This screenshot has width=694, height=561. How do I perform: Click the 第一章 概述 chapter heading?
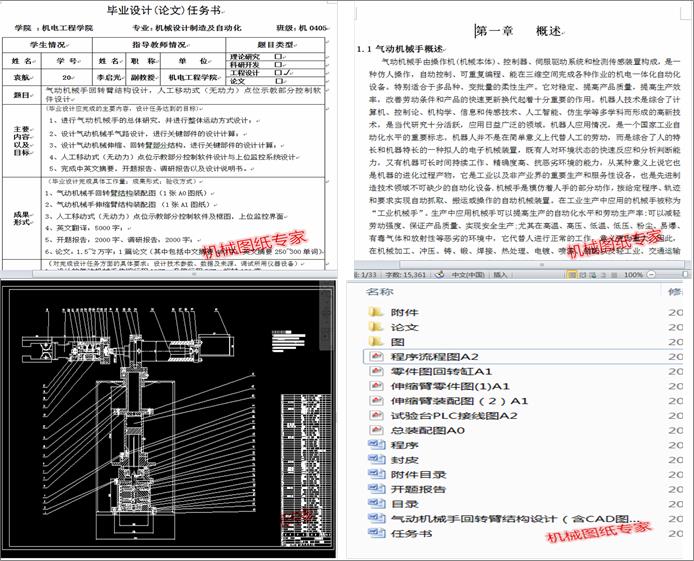pos(519,31)
